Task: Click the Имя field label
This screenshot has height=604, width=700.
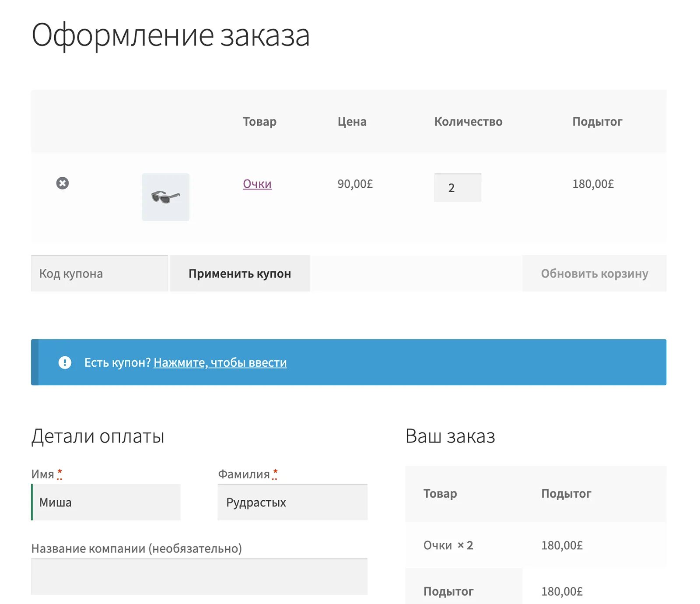Action: (42, 474)
